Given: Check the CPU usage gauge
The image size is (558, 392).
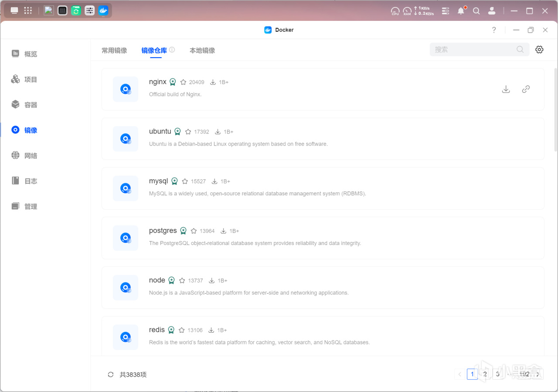Looking at the screenshot, I should (x=395, y=11).
